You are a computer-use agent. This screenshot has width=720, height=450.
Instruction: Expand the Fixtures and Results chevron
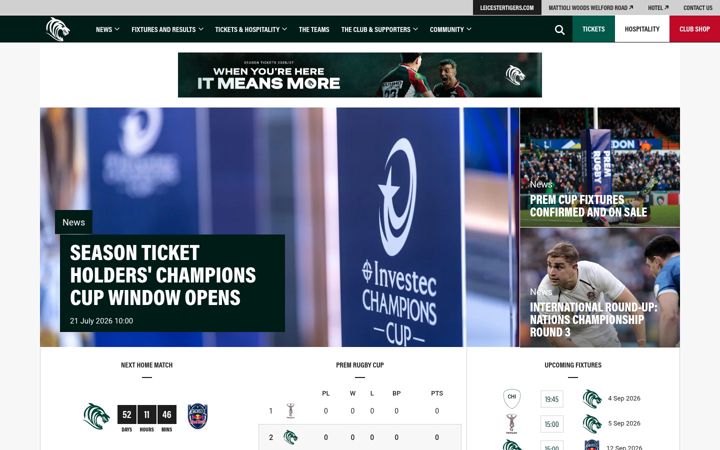(x=201, y=29)
